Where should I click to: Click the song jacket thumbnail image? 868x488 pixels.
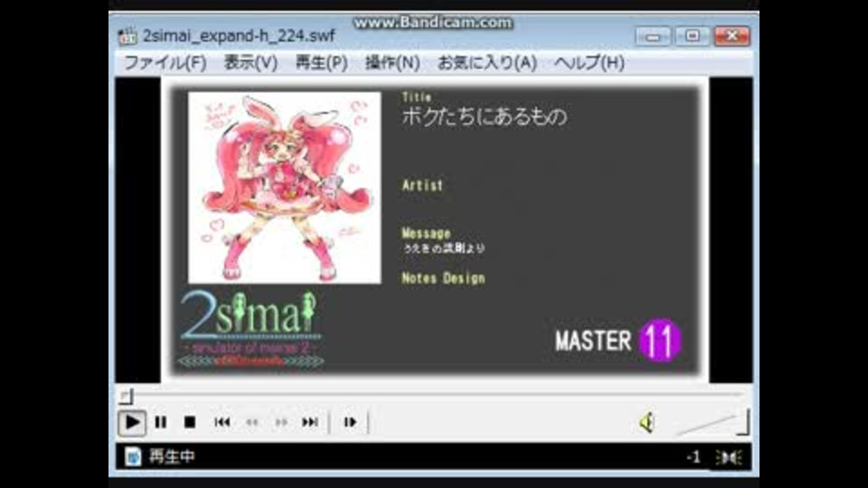(x=285, y=188)
